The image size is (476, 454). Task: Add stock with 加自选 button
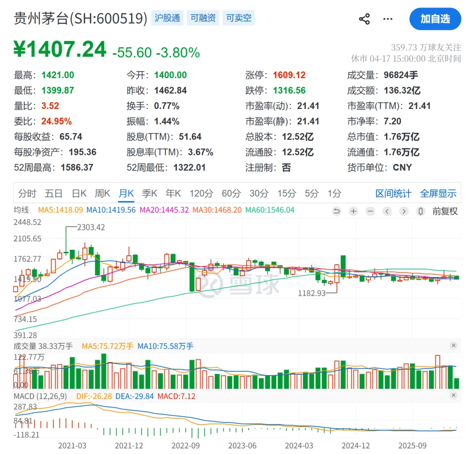coord(435,19)
